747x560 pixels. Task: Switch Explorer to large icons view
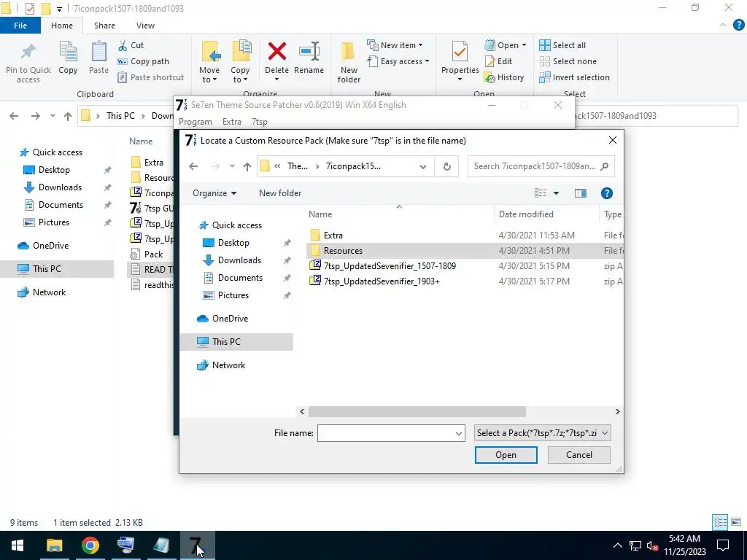click(x=736, y=522)
